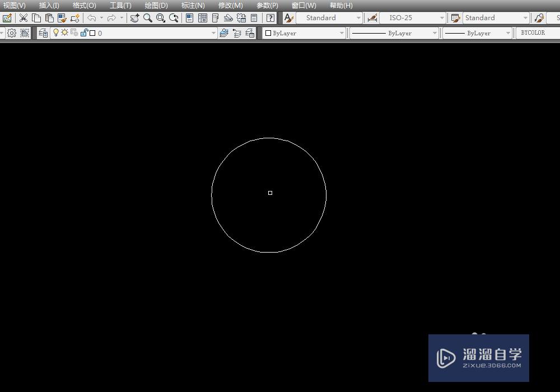Click the Zoom Previous toolbar icon

pyautogui.click(x=173, y=17)
